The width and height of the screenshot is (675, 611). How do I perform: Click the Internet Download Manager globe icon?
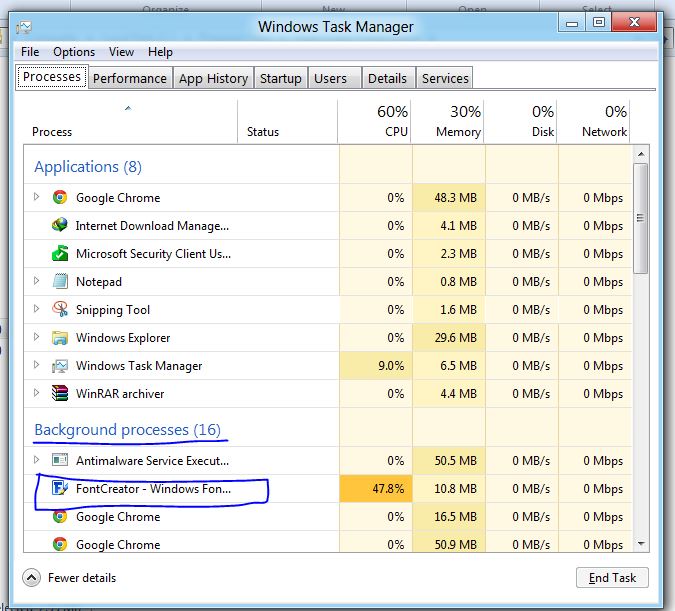coord(59,225)
